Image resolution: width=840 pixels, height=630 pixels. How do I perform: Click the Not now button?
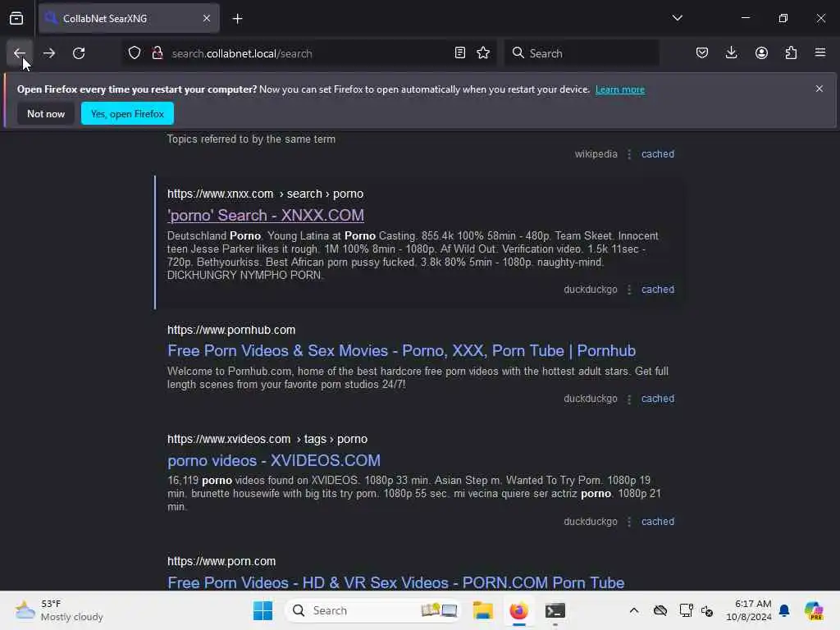46,113
